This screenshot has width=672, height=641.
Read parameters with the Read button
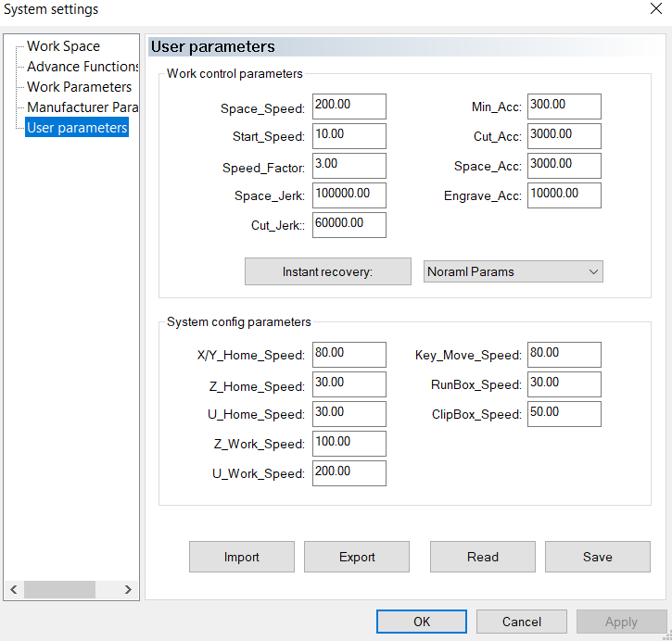(x=483, y=557)
